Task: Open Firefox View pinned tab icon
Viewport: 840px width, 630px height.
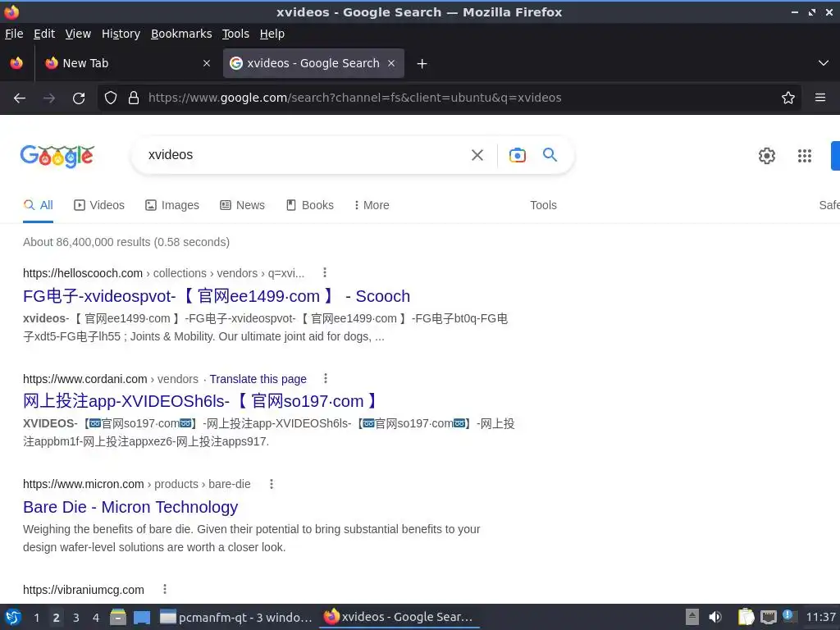Action: [x=16, y=63]
